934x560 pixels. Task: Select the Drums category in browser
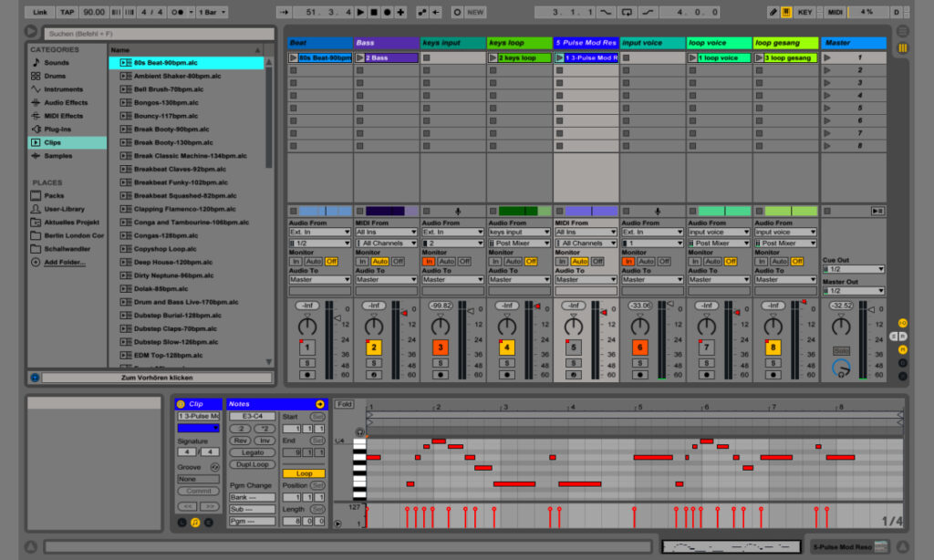click(x=55, y=76)
